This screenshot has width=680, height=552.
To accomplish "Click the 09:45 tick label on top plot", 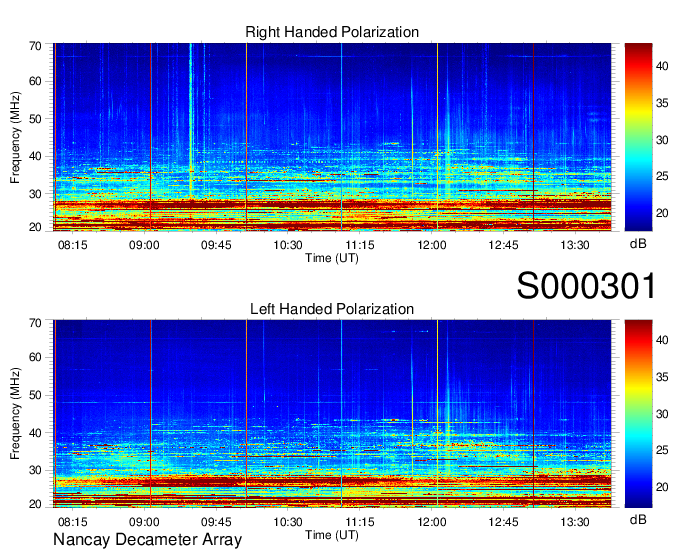I will pyautogui.click(x=216, y=245).
